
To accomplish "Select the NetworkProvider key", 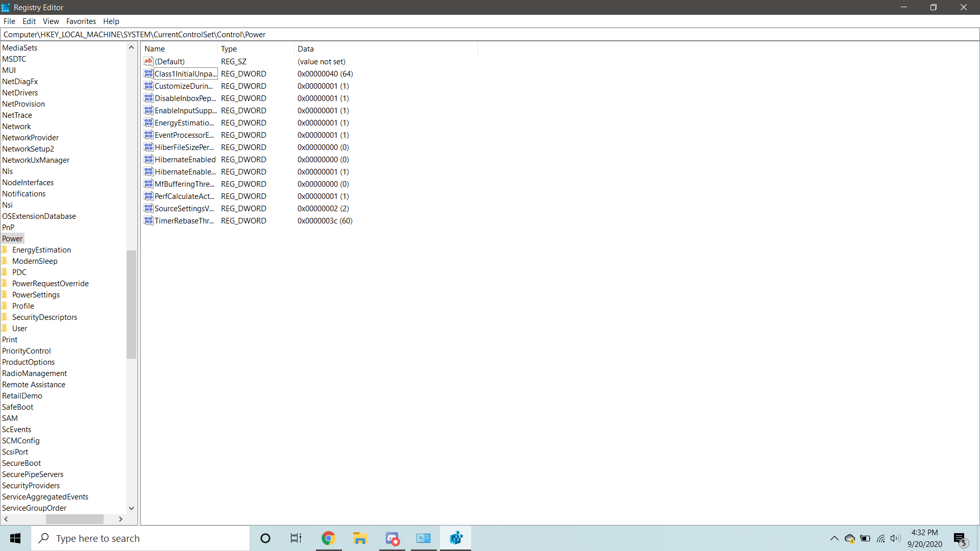I will point(31,137).
